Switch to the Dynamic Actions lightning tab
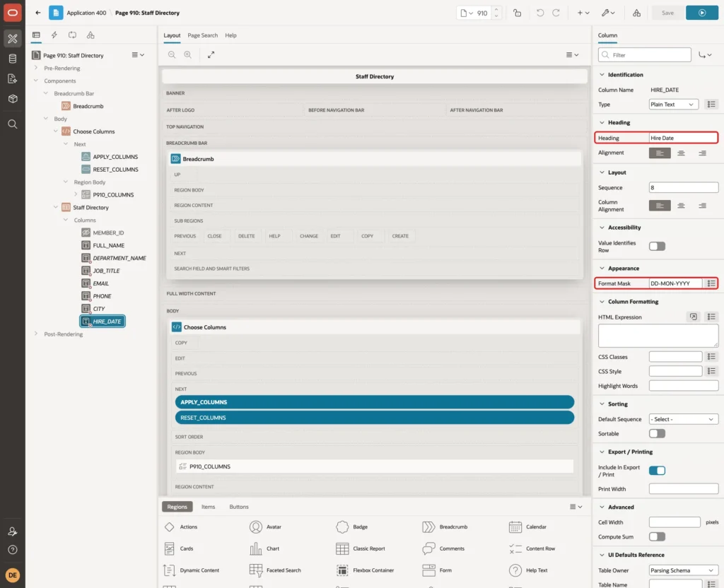This screenshot has height=588, width=724. (54, 35)
